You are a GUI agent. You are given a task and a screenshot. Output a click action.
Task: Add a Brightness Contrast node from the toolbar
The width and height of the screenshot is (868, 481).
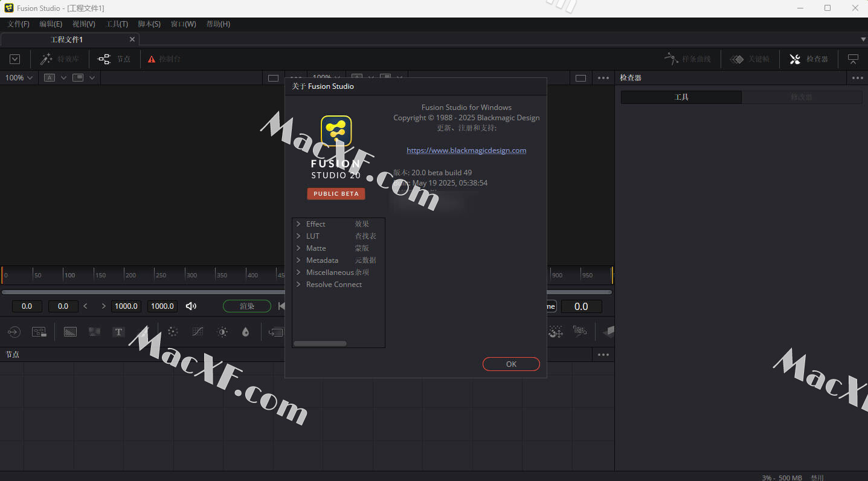click(x=222, y=332)
